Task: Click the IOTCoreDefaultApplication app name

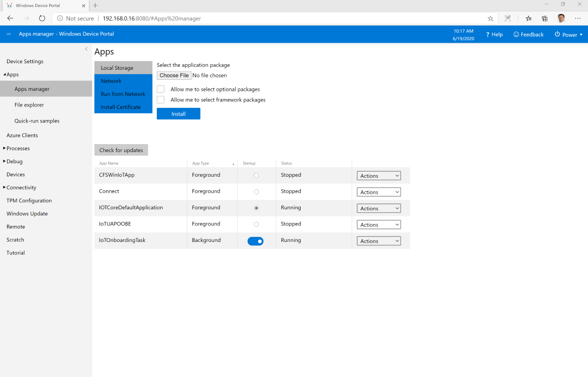Action: (131, 208)
